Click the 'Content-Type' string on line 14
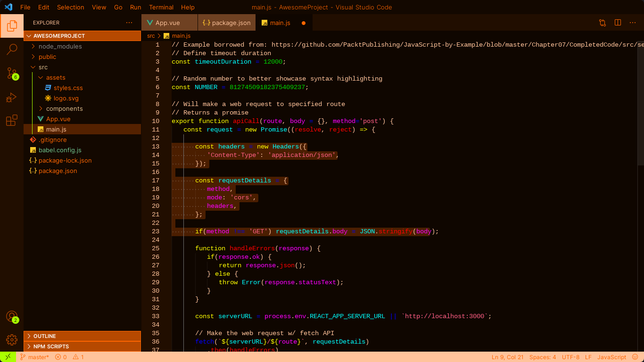 pos(233,155)
